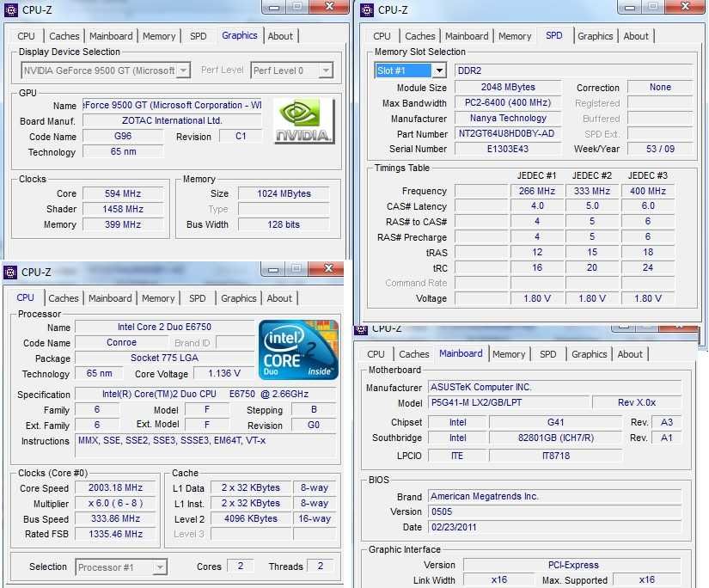
Task: Open Mainboard tab in the NVIDIA graphics window
Action: 111,36
